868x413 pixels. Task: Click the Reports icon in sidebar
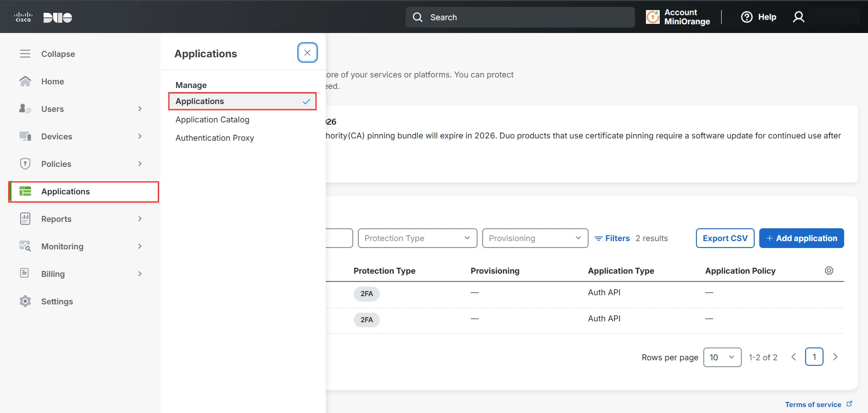pyautogui.click(x=25, y=219)
